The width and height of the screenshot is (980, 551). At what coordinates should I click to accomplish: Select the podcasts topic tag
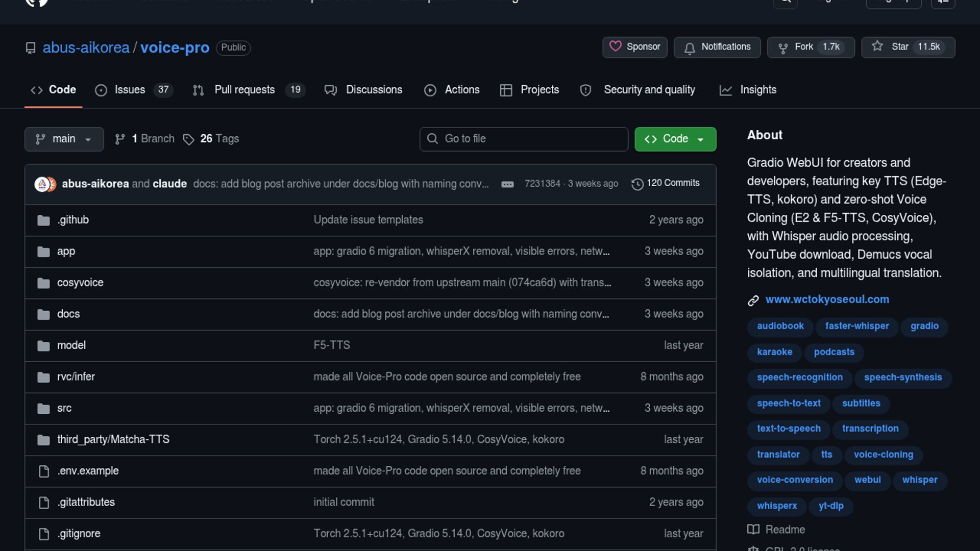click(x=834, y=353)
